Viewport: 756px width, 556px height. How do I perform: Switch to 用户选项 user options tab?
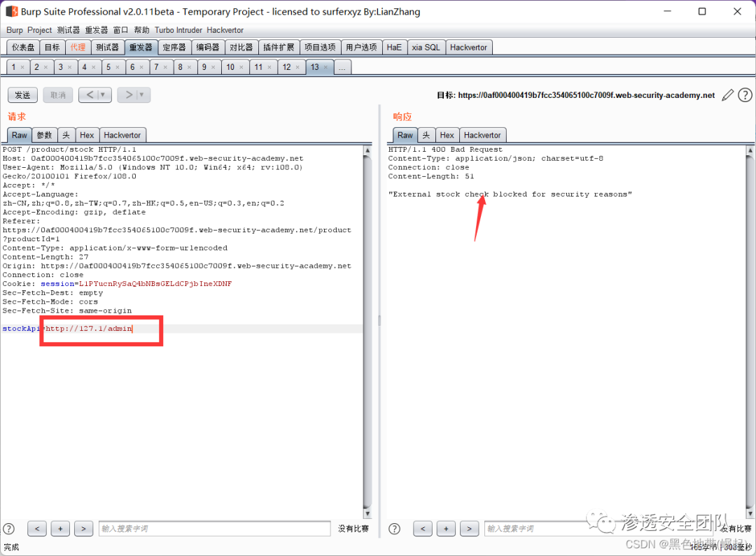coord(362,48)
